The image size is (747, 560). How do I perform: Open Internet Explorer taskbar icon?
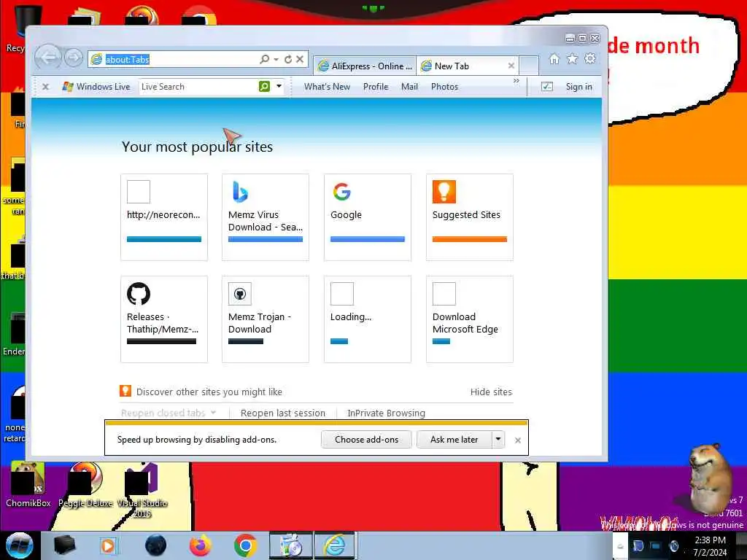click(335, 545)
